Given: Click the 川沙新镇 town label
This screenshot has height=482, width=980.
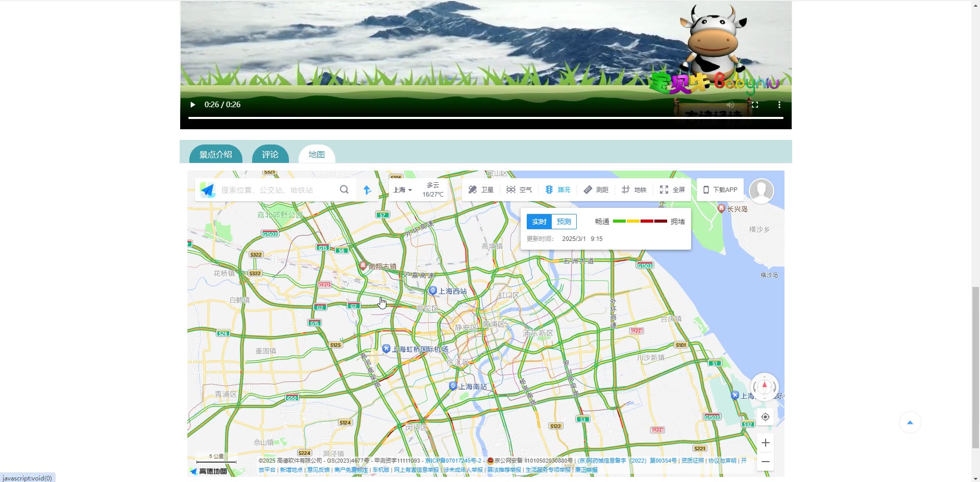Looking at the screenshot, I should point(650,357).
